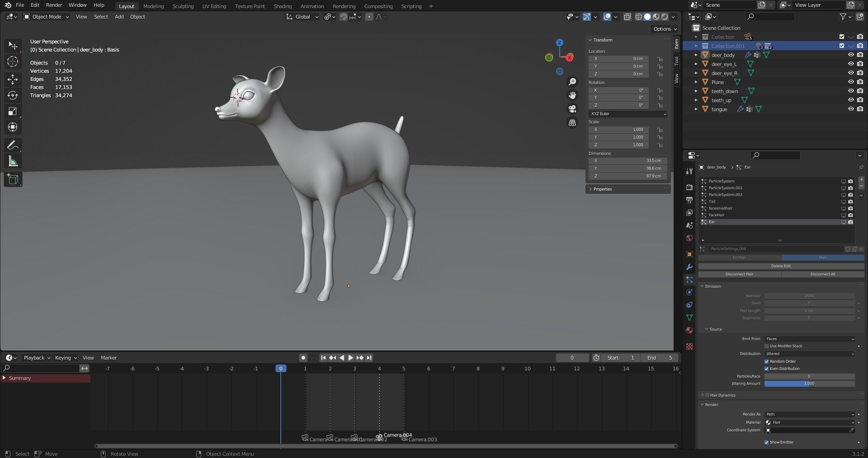
Task: Click the timeline horizontal scrollbar
Action: [x=386, y=446]
